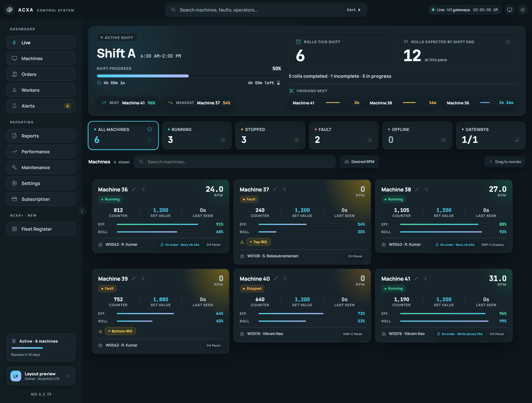Pin Machine 37 card

(284, 189)
